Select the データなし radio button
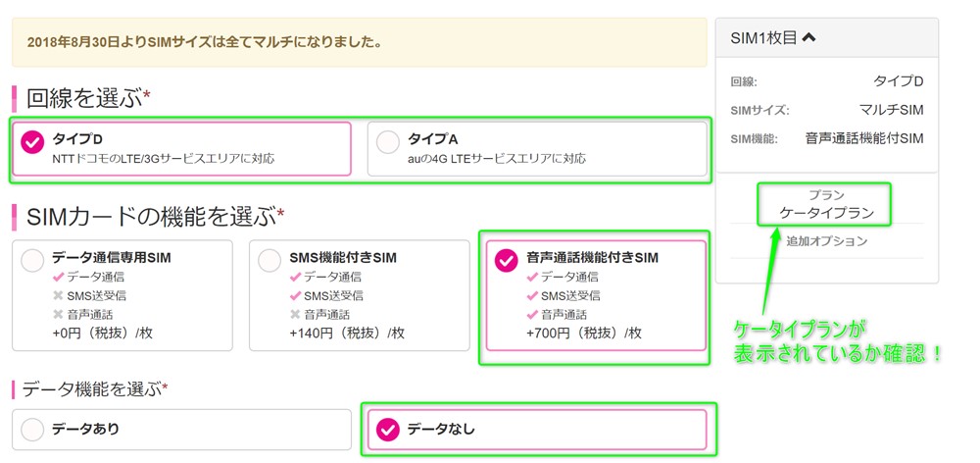Screen dimensions: 980x463 click(x=388, y=429)
